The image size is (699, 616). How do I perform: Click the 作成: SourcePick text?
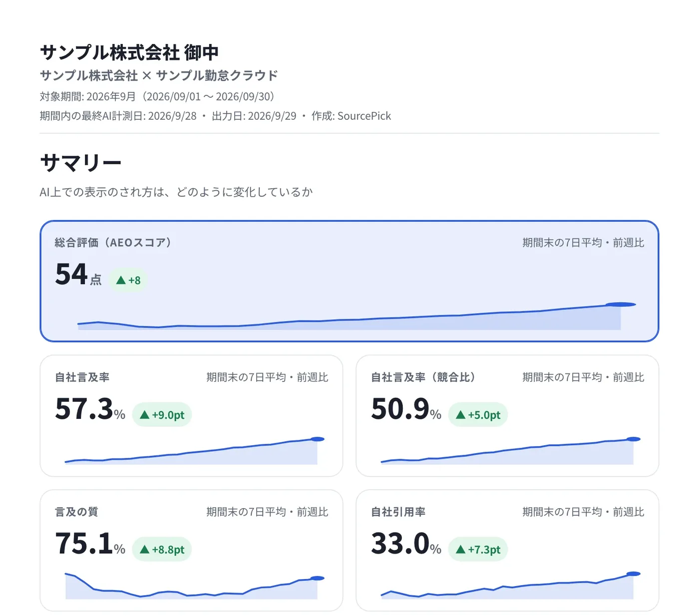click(351, 116)
